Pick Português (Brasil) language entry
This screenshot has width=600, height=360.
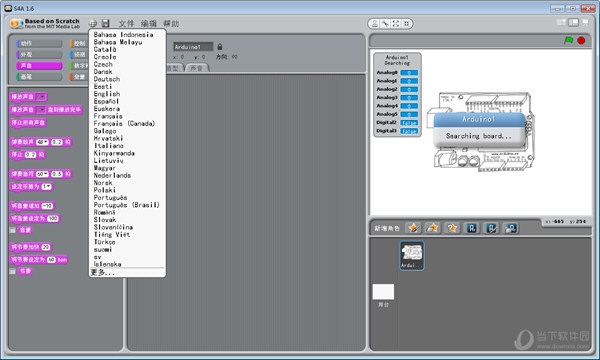tap(127, 205)
